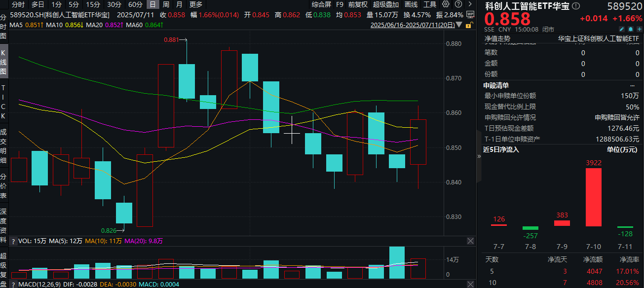Switch to the 15分 timeframe tab
The width and height of the screenshot is (644, 288).
coord(93,4)
